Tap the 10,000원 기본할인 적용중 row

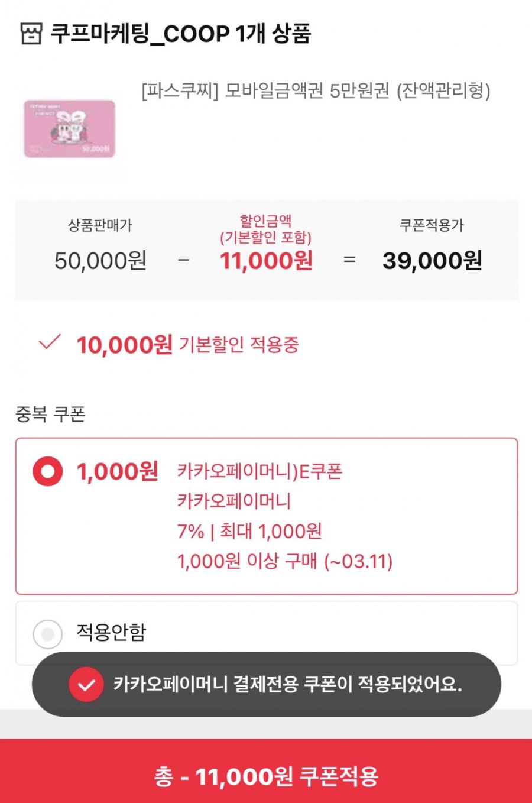pyautogui.click(x=188, y=344)
